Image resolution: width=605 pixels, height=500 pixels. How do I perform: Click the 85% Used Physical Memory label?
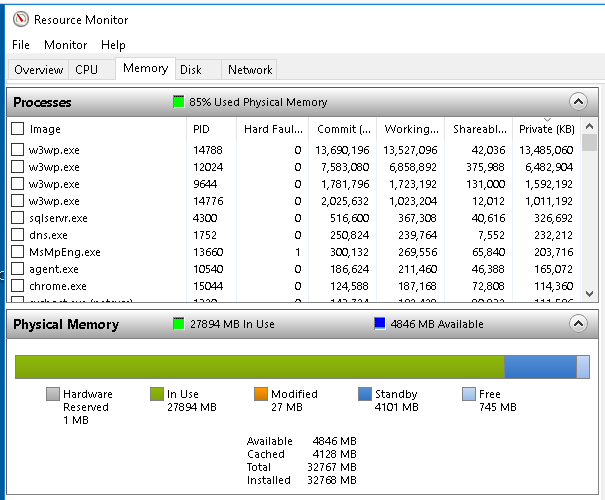[258, 102]
